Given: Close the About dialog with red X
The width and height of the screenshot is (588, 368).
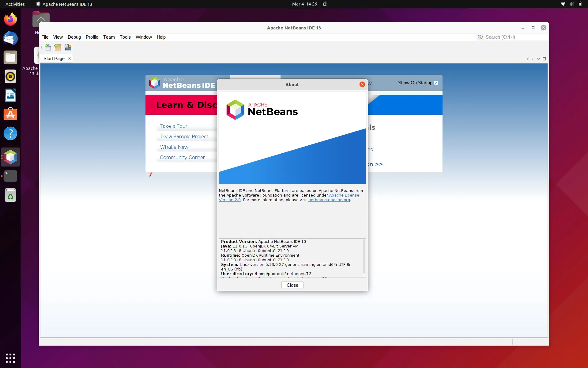Looking at the screenshot, I should tap(362, 84).
